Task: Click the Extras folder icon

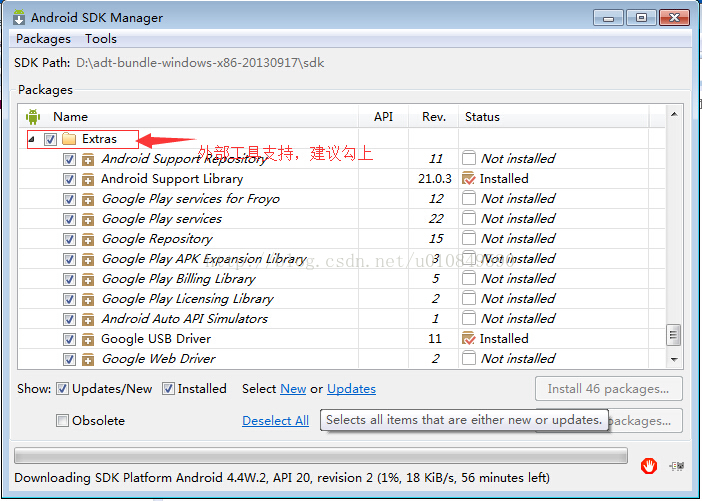Action: [x=69, y=139]
